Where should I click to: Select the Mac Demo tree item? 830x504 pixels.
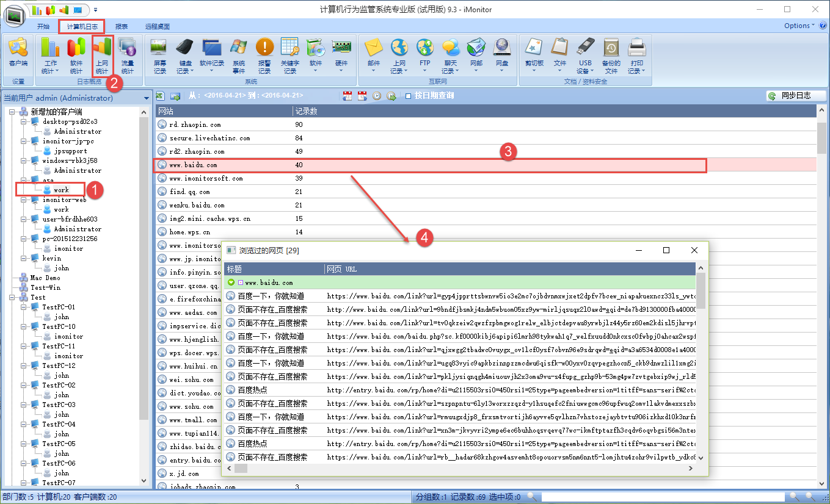pyautogui.click(x=45, y=278)
